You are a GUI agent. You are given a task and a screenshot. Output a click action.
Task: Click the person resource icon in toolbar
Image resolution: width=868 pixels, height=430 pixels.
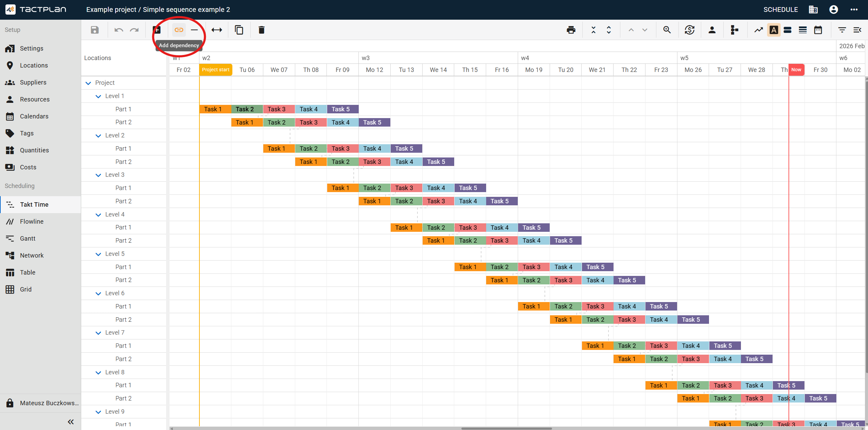(x=712, y=30)
